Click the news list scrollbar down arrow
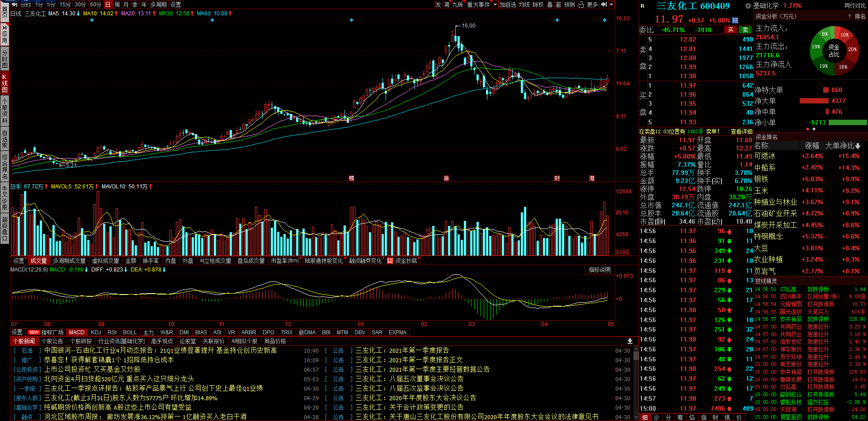Viewport: 868px width, 421px height. point(636,417)
